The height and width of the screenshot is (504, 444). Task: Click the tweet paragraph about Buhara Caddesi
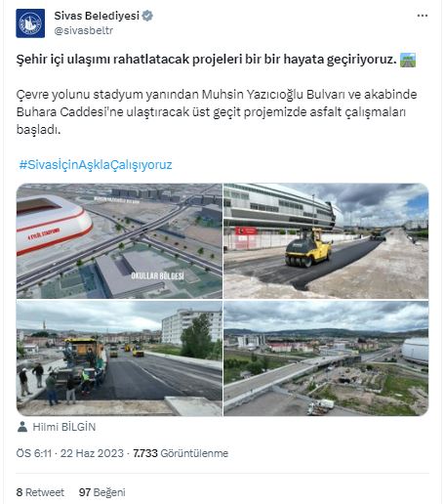click(x=217, y=112)
